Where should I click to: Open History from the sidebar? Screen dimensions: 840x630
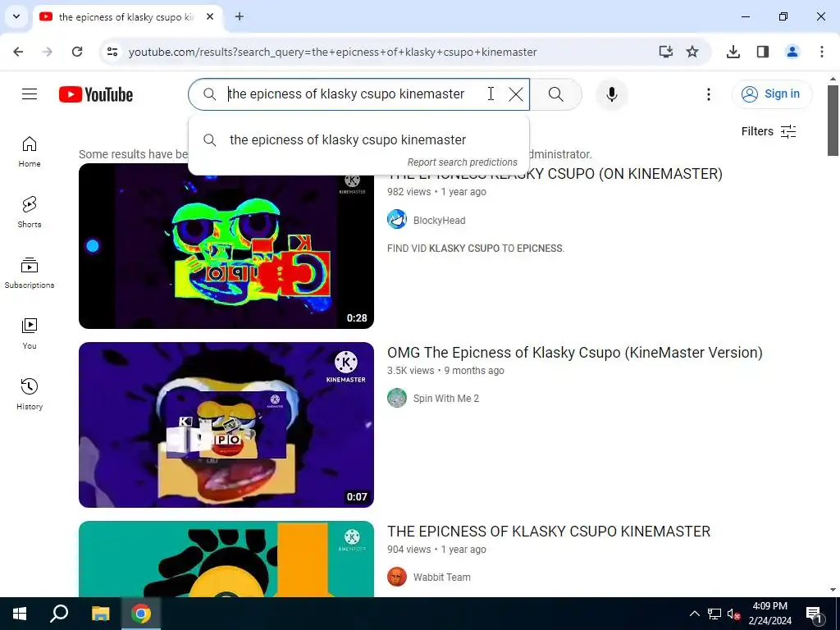pos(30,395)
